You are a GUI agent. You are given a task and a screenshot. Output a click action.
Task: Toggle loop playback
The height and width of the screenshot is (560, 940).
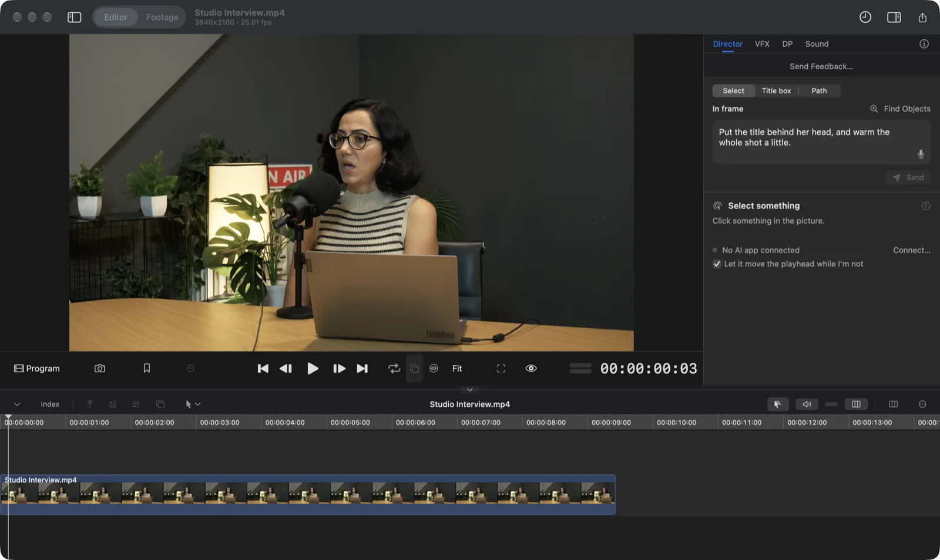coord(394,369)
